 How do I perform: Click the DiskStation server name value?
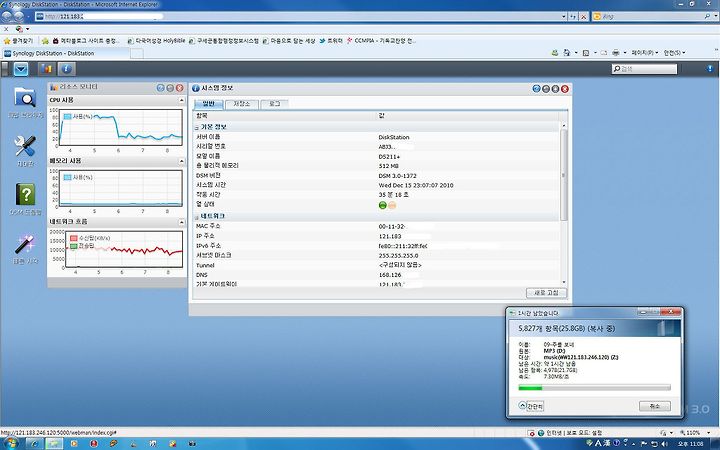pyautogui.click(x=394, y=137)
